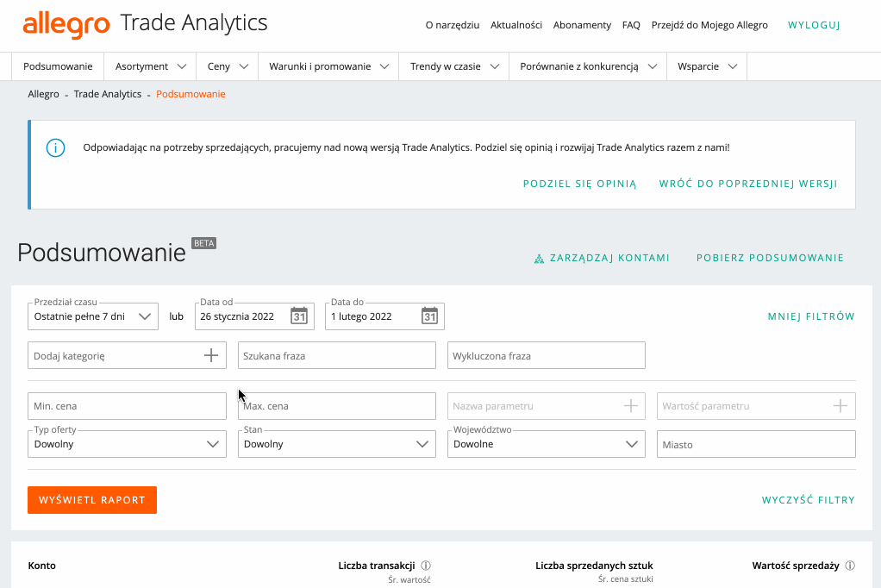Focus the Min. cena field

127,406
